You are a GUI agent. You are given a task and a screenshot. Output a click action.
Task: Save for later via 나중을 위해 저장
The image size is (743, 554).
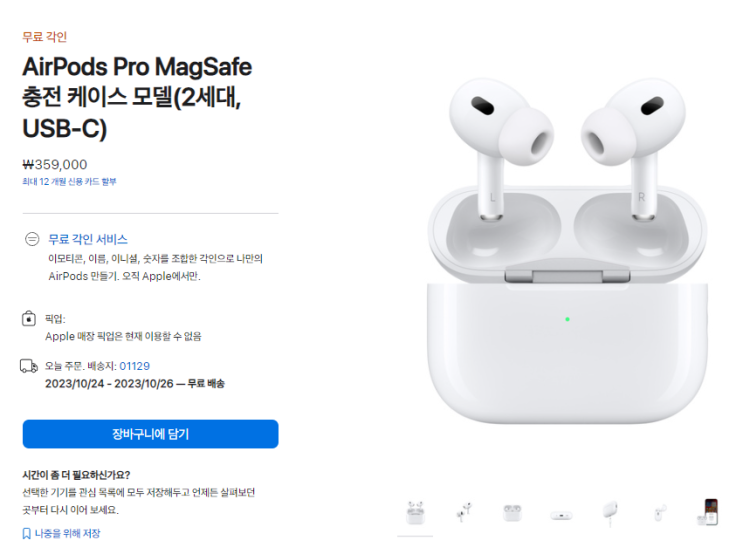[67, 534]
